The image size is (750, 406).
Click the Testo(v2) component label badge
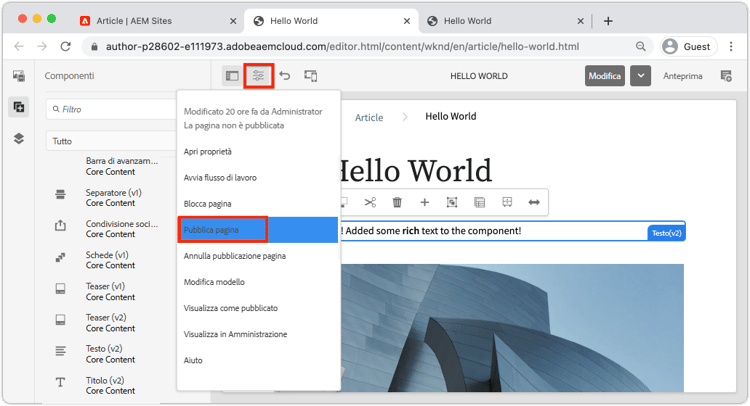click(x=666, y=233)
